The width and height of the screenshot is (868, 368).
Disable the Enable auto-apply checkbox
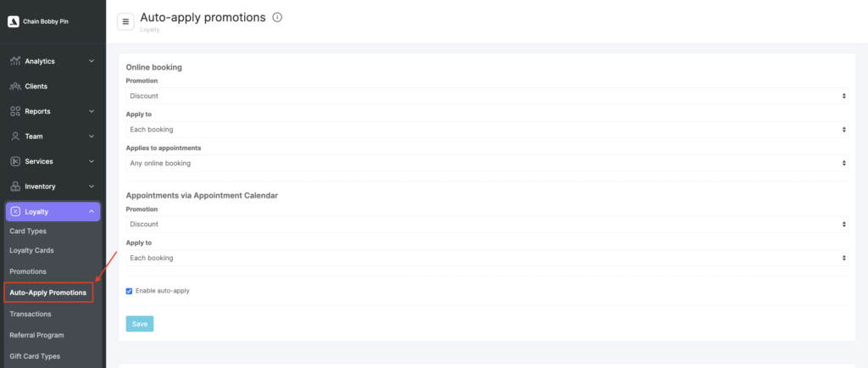tap(129, 291)
